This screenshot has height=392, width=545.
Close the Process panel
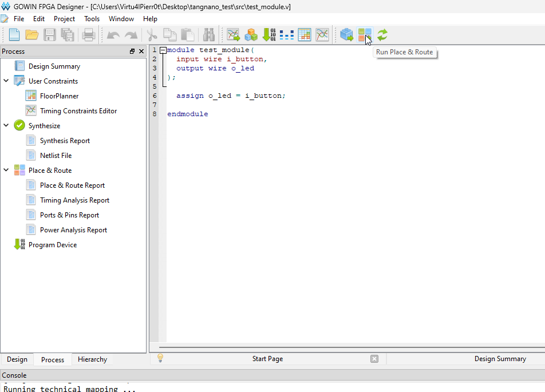141,52
